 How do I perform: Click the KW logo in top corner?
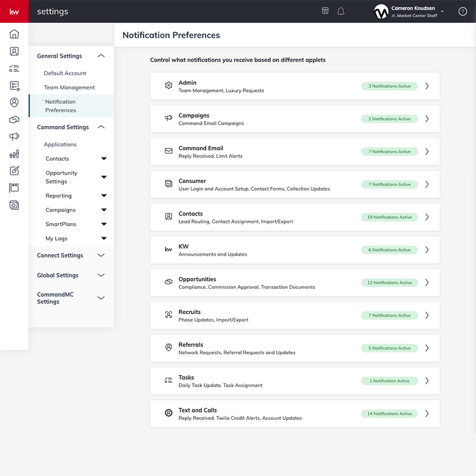[x=14, y=12]
